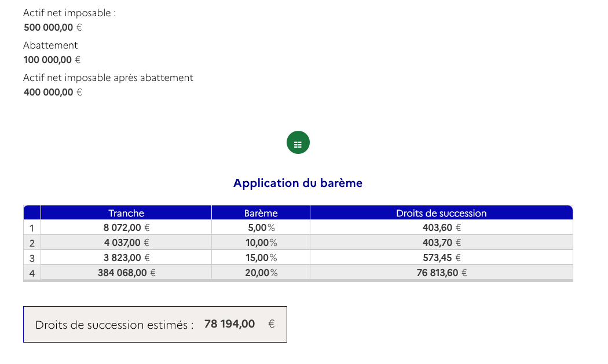Select tranche value 3 823,00 €

[x=126, y=258]
